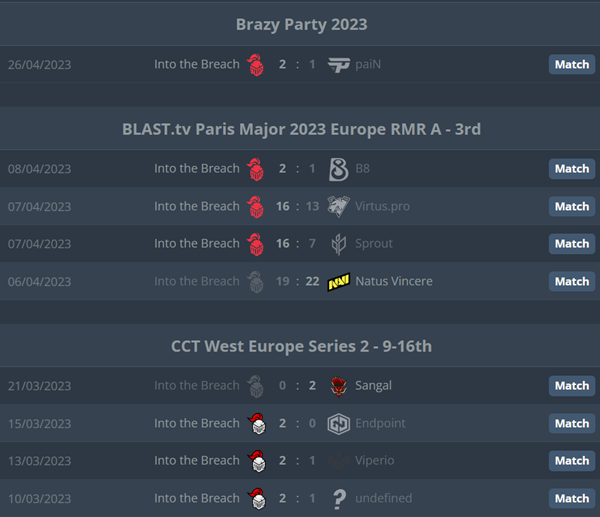Click the Natus Vincere yellow logo

(x=339, y=282)
